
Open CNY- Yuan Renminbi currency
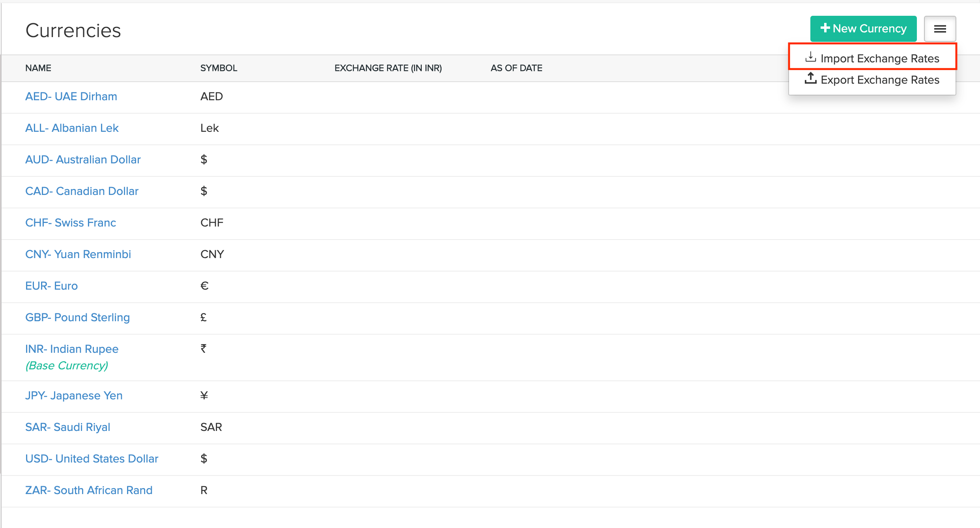click(x=78, y=254)
